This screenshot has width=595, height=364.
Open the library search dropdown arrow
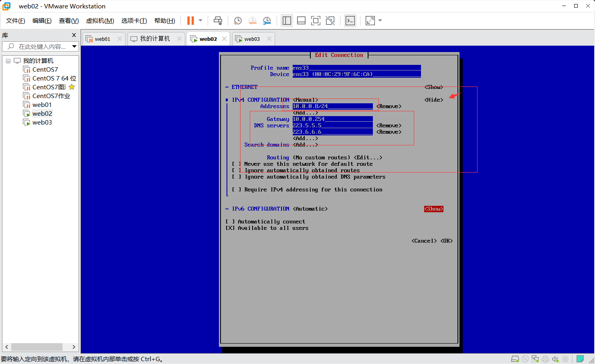pos(74,46)
